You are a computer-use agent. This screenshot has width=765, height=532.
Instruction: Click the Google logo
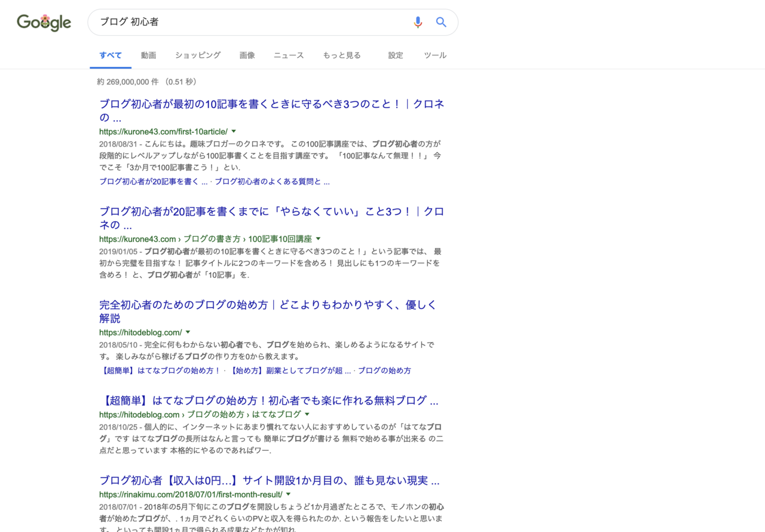click(x=44, y=23)
